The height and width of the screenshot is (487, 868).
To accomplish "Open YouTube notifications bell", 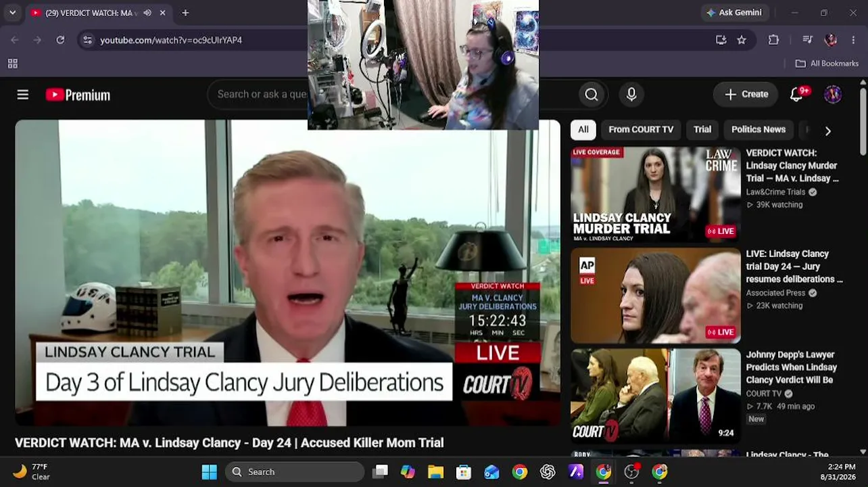I will pyautogui.click(x=797, y=95).
